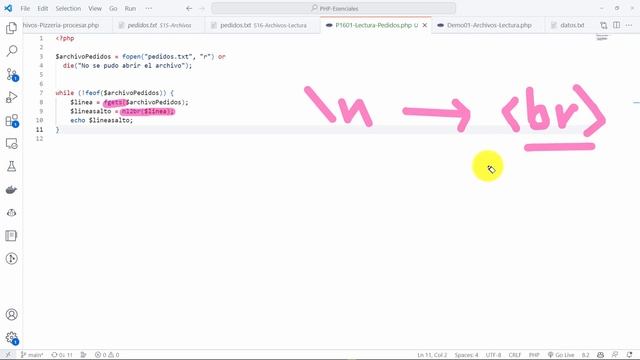Click the echo statement on line 10

tap(78, 120)
